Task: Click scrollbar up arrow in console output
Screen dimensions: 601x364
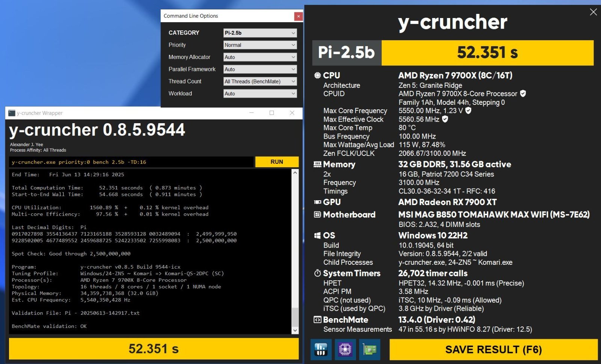Action: pos(295,173)
